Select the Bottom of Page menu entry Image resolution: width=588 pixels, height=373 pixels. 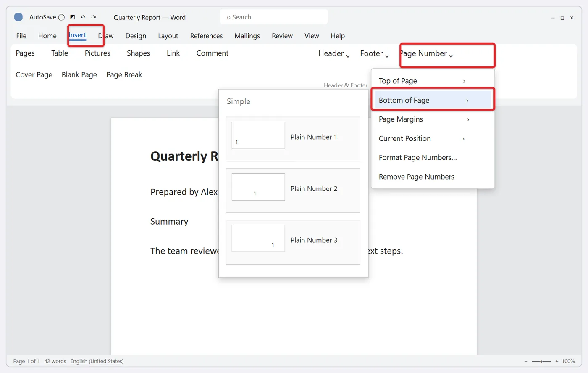[x=433, y=100]
